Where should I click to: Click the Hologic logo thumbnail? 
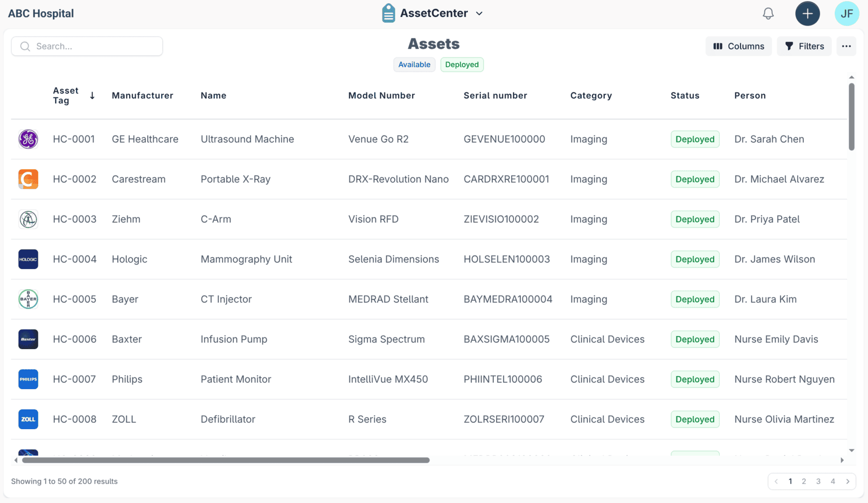click(x=28, y=259)
